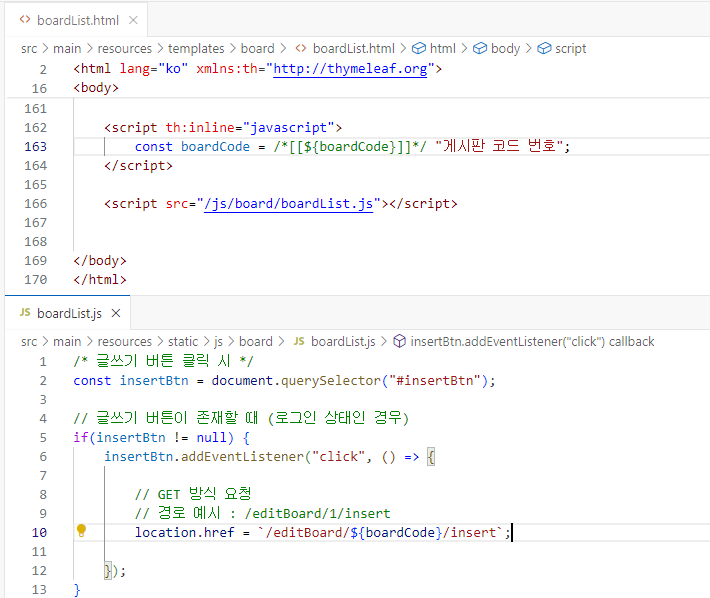Click line number 163 in HTML editor

pyautogui.click(x=35, y=147)
